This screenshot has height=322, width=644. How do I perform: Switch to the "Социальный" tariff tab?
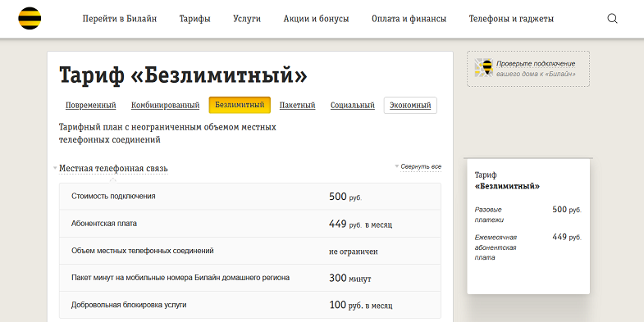click(353, 106)
